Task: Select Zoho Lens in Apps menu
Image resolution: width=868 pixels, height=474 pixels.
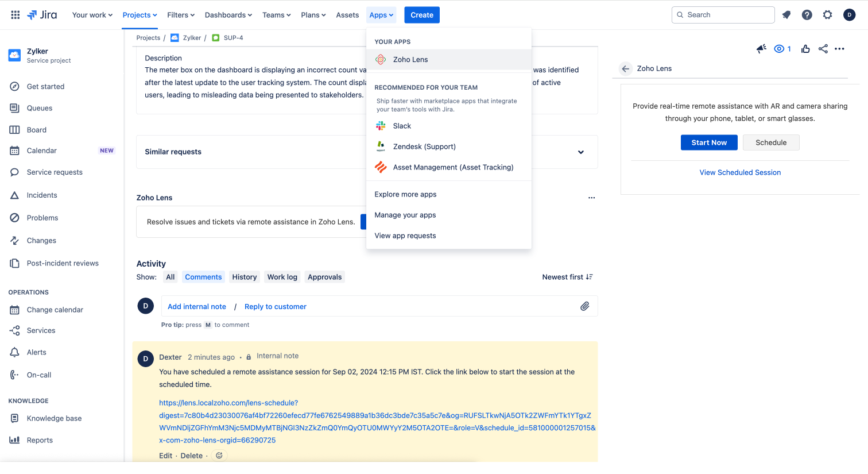Action: point(449,60)
